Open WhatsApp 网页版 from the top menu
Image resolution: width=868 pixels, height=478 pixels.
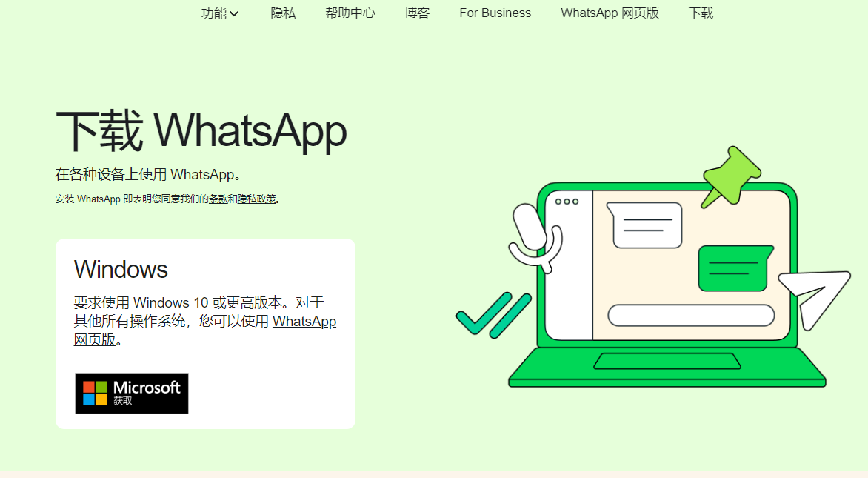[x=610, y=13]
